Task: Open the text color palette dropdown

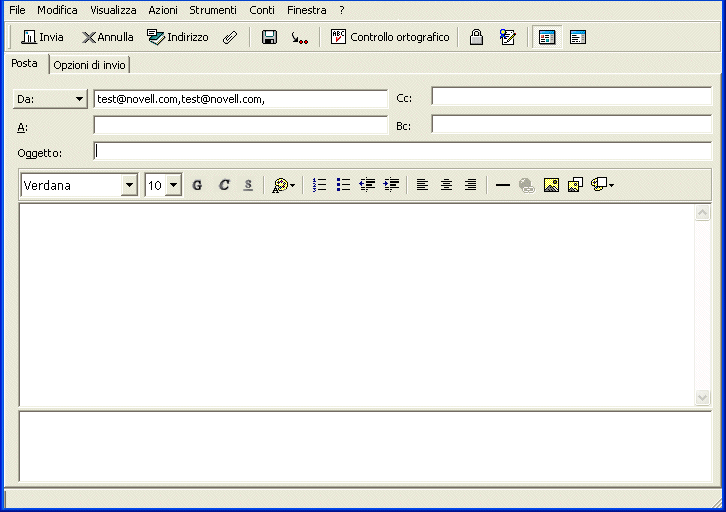Action: click(283, 185)
